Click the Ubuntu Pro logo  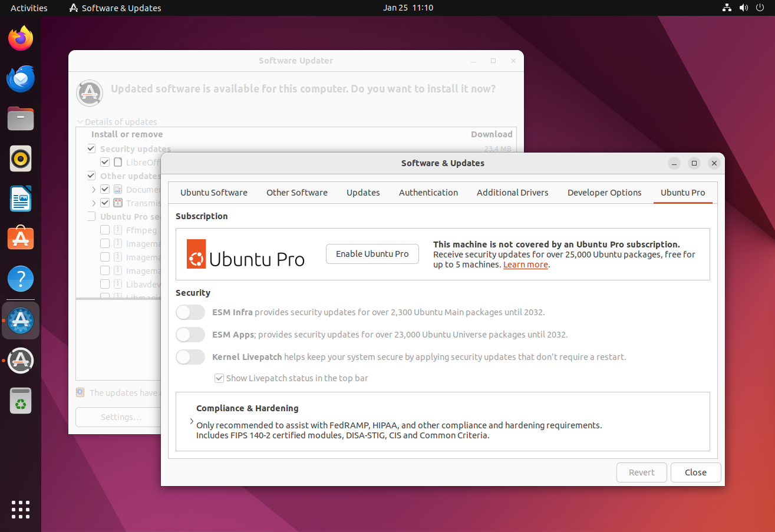coord(246,254)
